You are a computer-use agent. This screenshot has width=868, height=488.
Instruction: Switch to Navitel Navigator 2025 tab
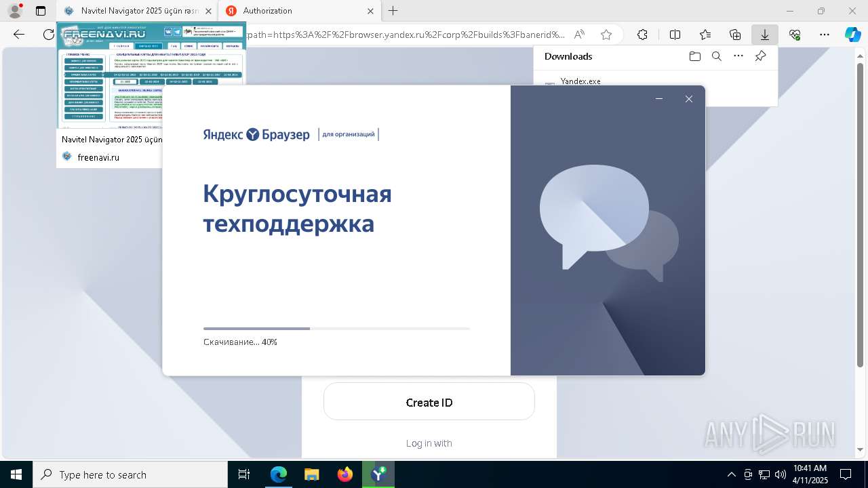(134, 11)
